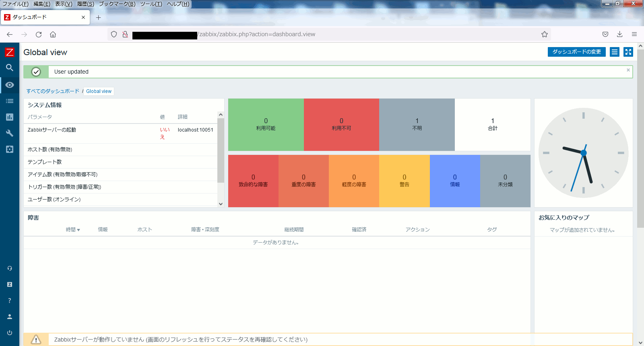Sort problems by 時間 column header

pyautogui.click(x=73, y=230)
